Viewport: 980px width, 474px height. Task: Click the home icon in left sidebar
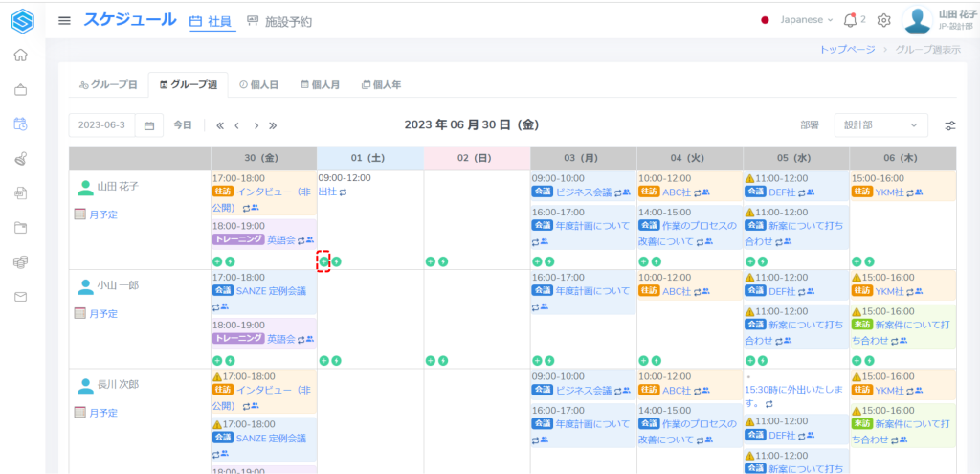pyautogui.click(x=20, y=55)
